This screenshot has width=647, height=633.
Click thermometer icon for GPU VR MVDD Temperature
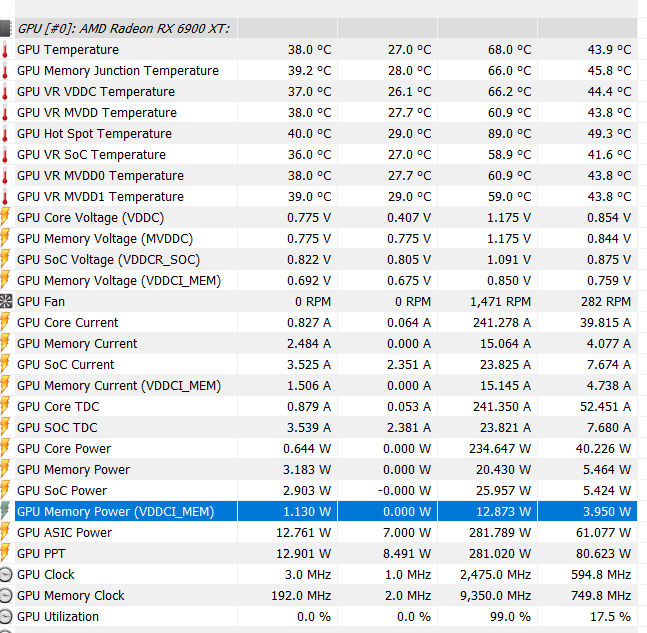click(x=5, y=113)
